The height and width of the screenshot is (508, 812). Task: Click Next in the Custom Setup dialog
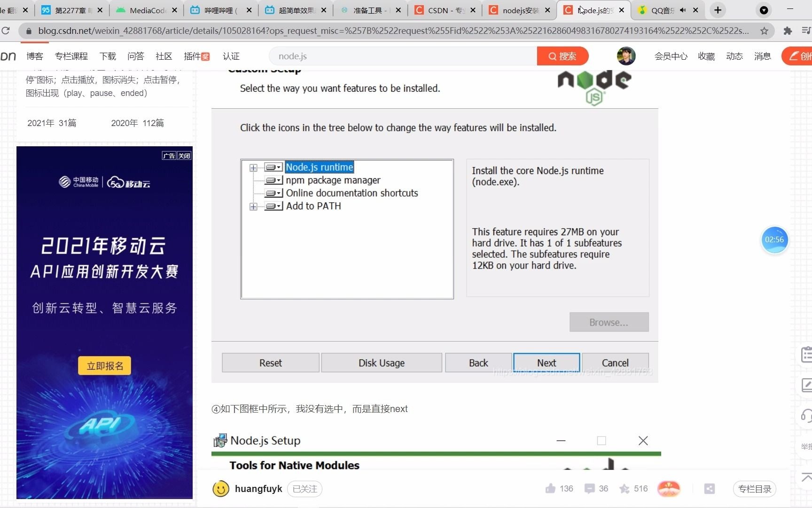pyautogui.click(x=547, y=363)
